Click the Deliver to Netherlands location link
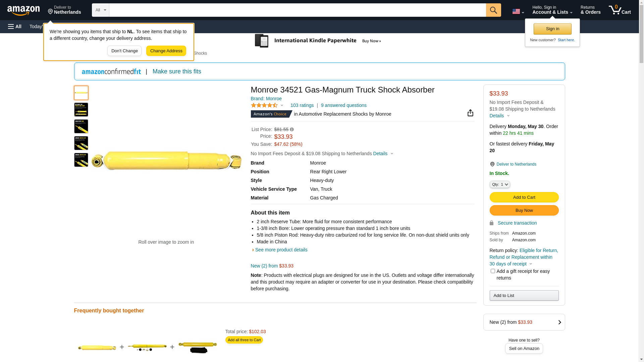 tap(516, 164)
